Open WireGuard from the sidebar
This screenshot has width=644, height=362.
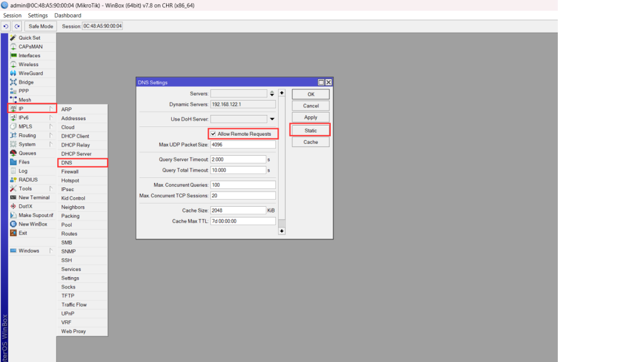[30, 74]
